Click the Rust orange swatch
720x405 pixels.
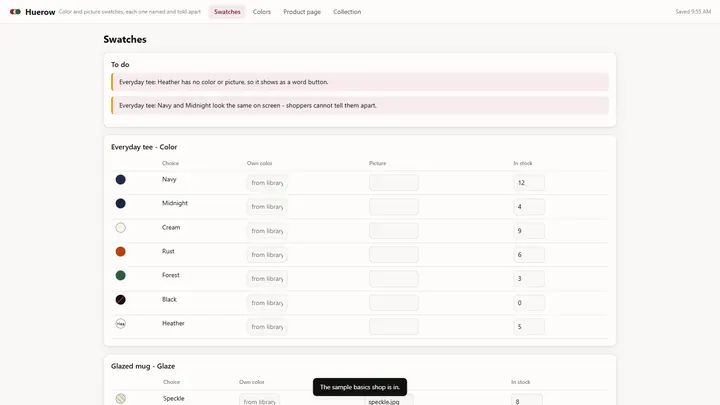(120, 252)
